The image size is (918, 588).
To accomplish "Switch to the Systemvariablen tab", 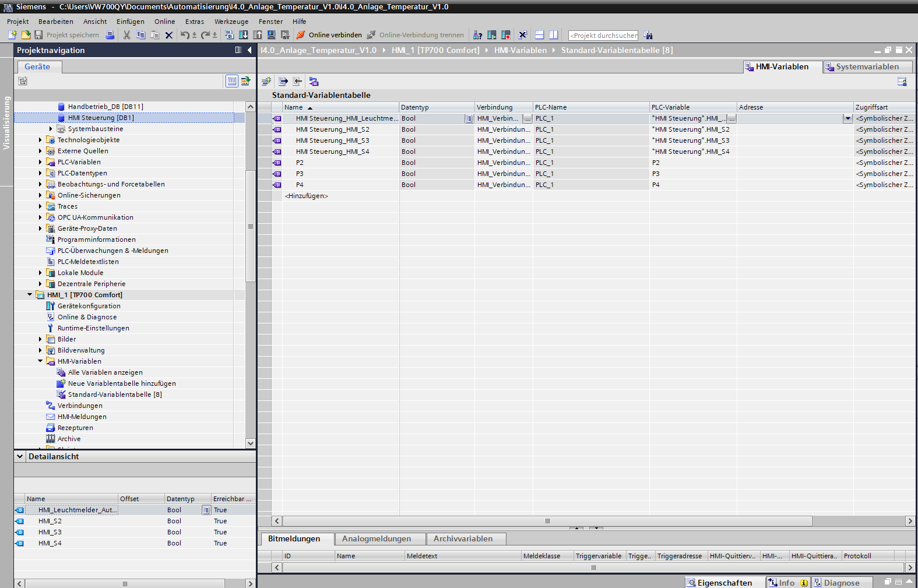I will [x=867, y=67].
